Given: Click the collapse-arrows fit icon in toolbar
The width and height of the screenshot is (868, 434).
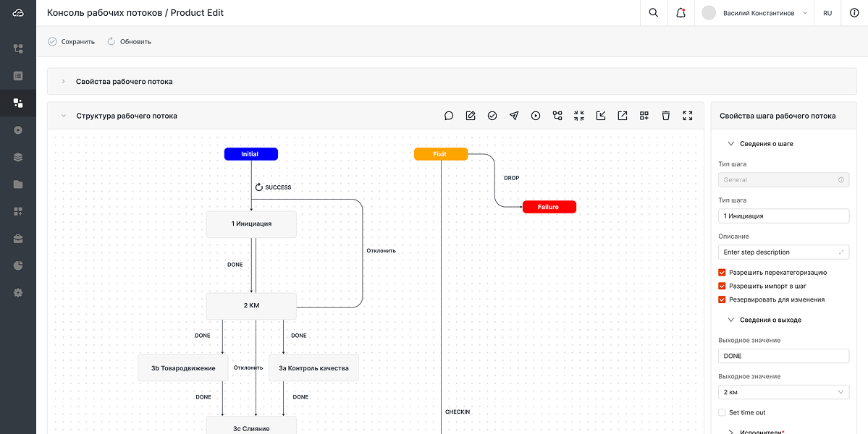Looking at the screenshot, I should [579, 116].
